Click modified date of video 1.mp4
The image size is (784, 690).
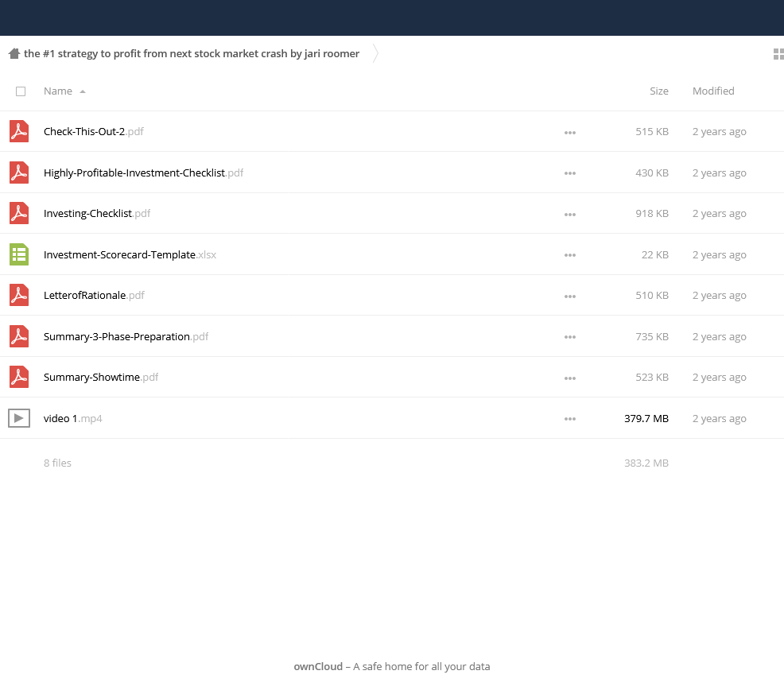719,418
